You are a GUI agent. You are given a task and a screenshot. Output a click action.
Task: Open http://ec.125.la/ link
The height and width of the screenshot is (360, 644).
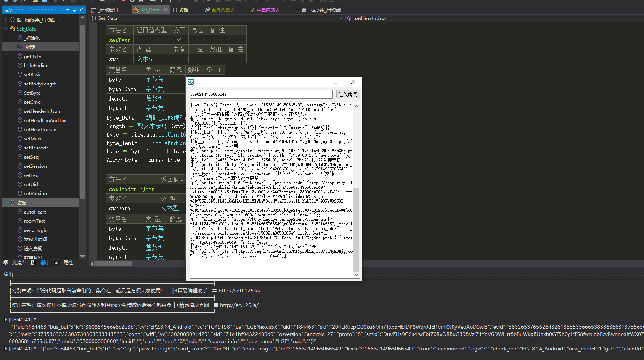pyautogui.click(x=239, y=305)
